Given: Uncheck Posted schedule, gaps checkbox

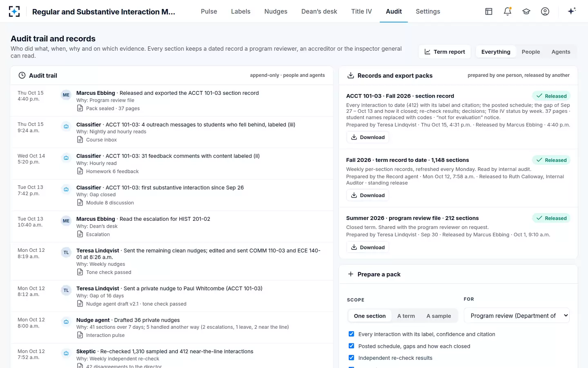Looking at the screenshot, I should click(351, 346).
